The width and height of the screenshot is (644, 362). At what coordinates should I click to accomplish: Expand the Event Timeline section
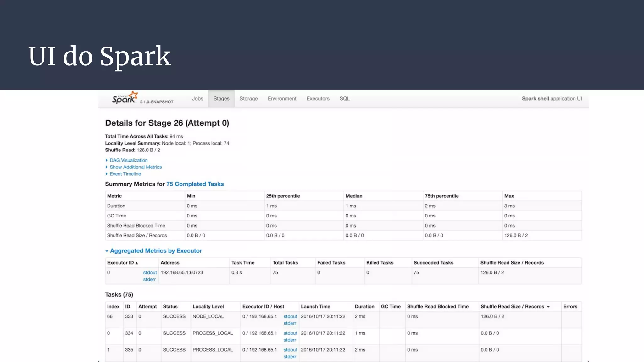125,174
